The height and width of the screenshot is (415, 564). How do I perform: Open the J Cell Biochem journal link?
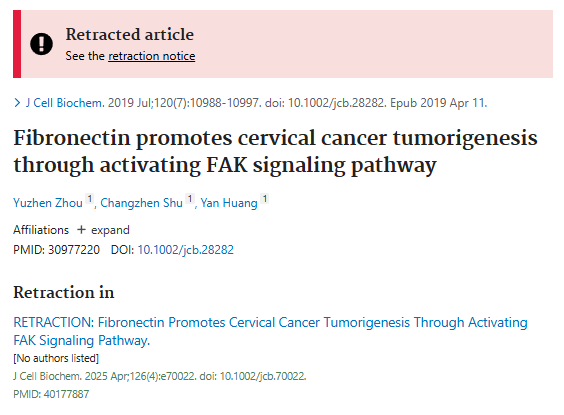coord(65,103)
